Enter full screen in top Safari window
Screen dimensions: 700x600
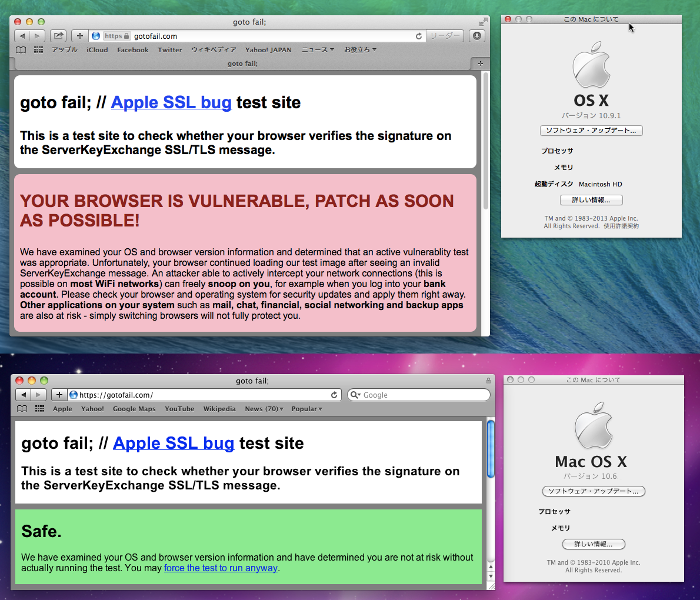pyautogui.click(x=483, y=22)
